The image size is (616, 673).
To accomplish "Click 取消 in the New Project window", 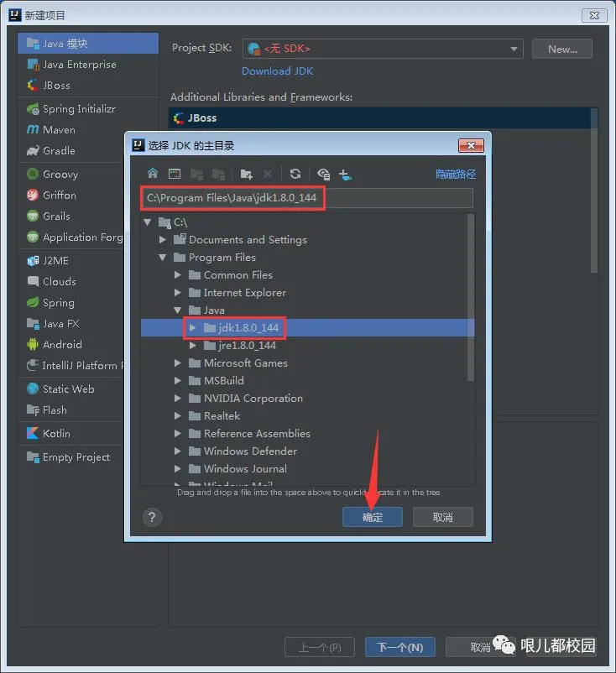I will (480, 647).
